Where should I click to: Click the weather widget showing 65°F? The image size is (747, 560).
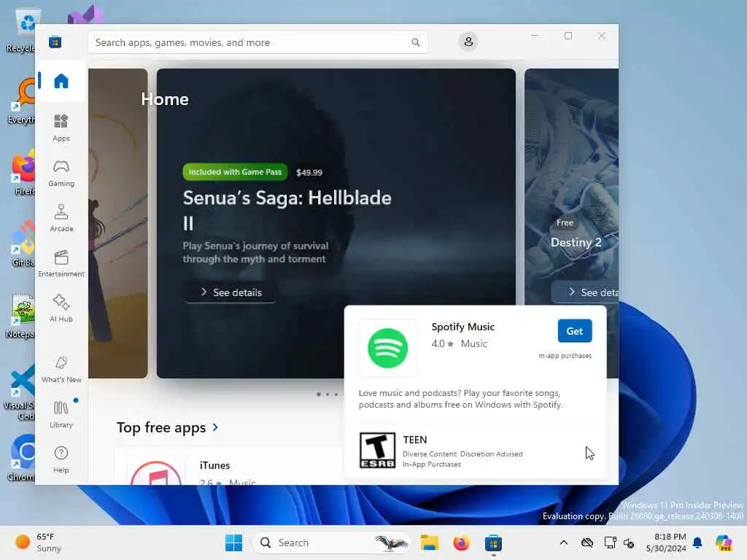[38, 542]
